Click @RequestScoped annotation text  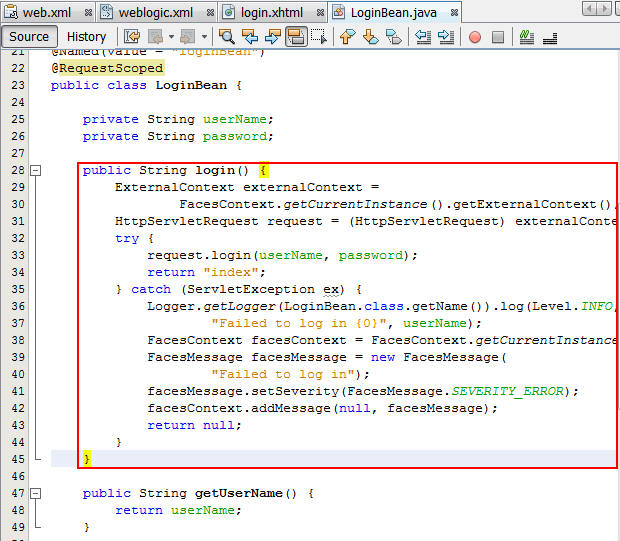pyautogui.click(x=107, y=68)
